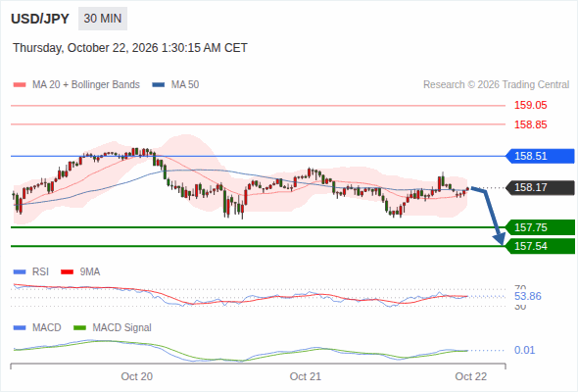Screen dimensions: 578x392
Task: Click the blue 158.51 pivot price tag
Action: click(540, 156)
